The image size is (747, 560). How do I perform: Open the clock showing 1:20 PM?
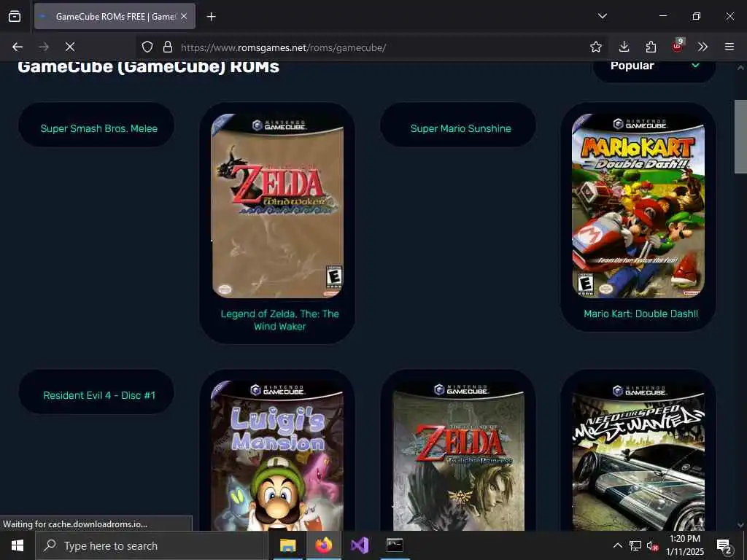(684, 545)
